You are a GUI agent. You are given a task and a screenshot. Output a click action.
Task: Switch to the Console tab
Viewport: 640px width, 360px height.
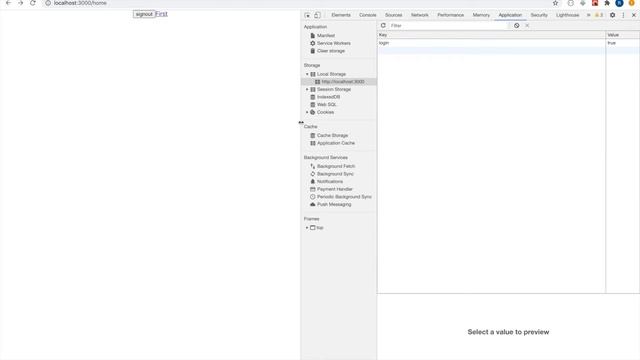[x=367, y=15]
